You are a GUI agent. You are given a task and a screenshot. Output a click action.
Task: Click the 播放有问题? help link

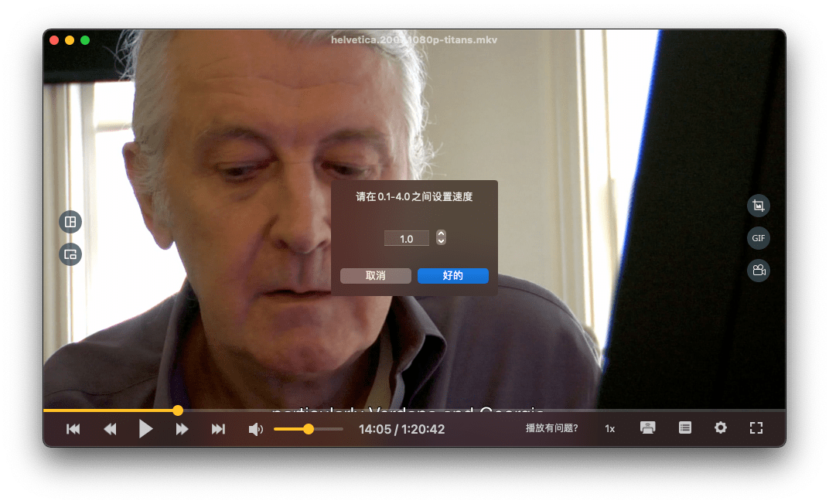click(x=552, y=428)
